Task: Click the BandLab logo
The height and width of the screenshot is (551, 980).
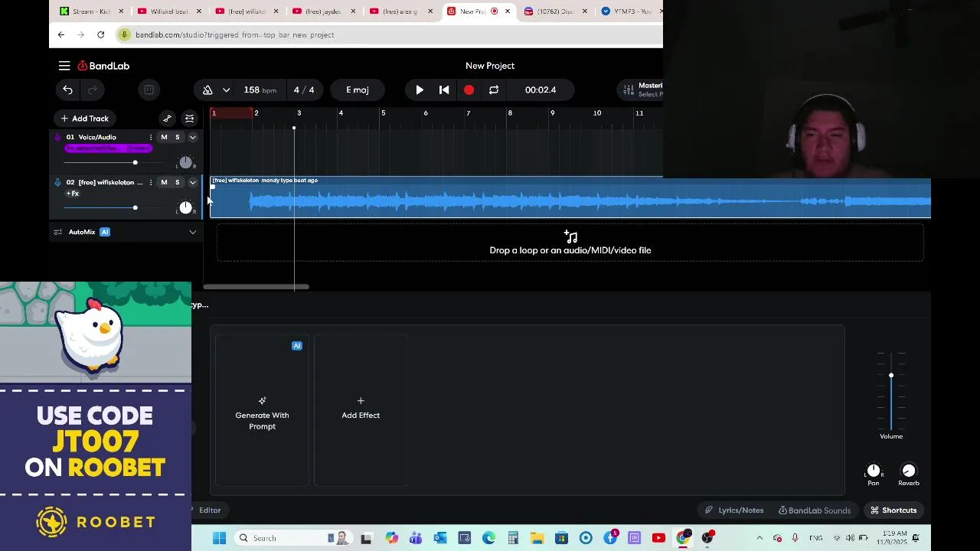Action: [103, 66]
